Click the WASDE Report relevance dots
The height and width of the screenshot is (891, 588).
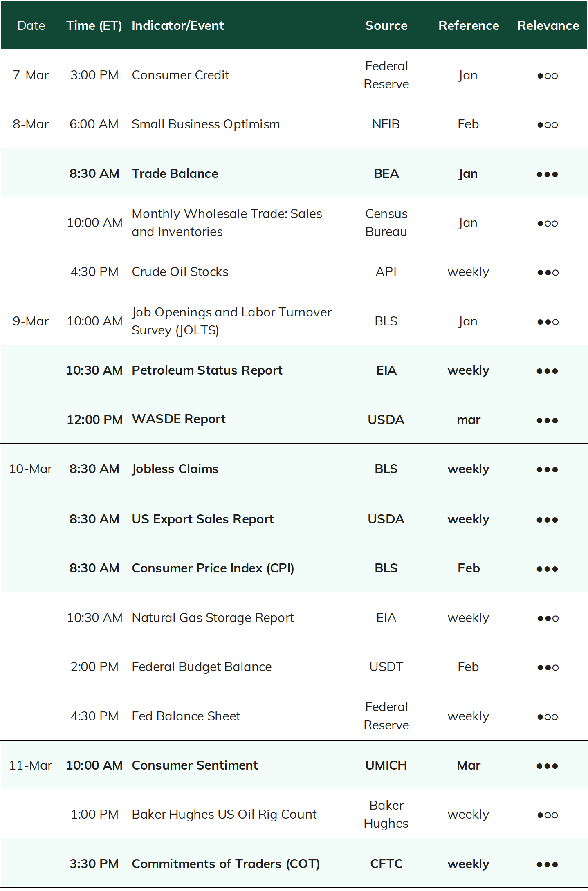click(548, 420)
